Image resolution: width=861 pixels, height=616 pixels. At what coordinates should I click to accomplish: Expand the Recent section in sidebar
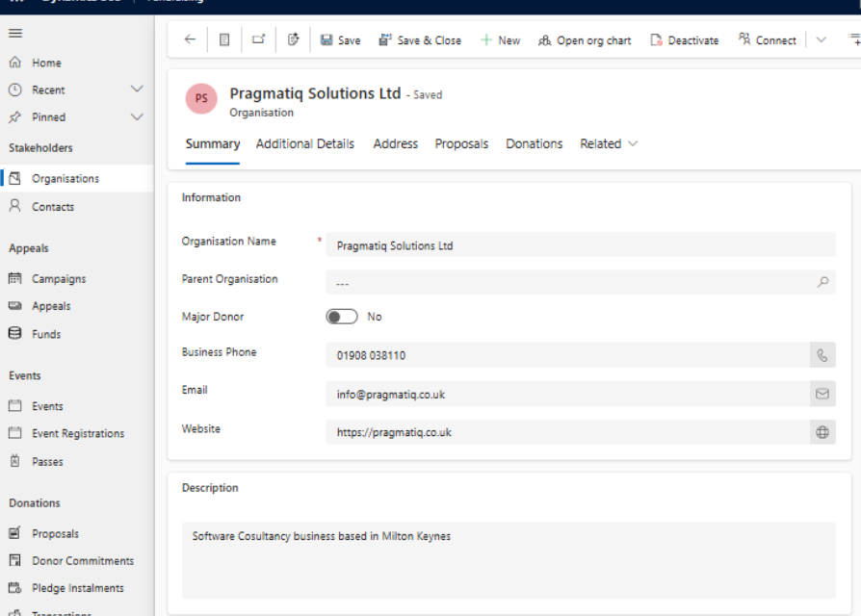click(137, 90)
